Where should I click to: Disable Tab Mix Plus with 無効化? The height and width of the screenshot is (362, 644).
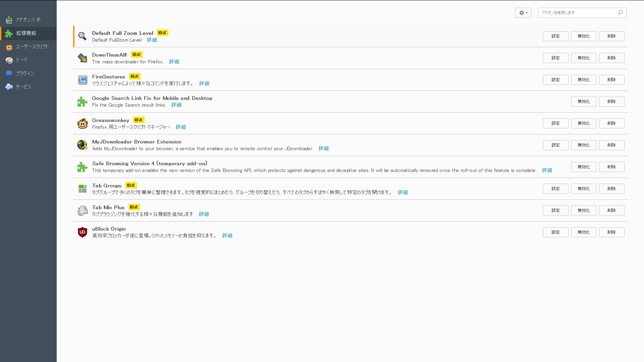coord(584,210)
